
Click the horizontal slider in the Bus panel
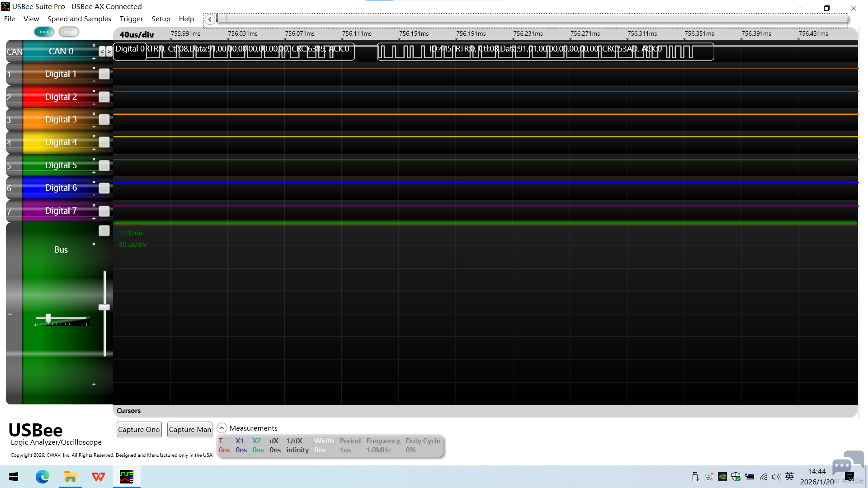[61, 319]
